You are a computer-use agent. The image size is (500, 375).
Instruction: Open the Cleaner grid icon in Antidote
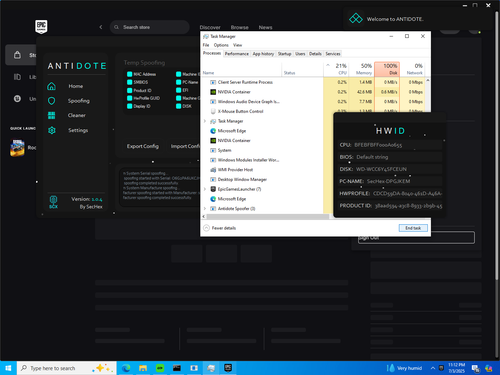(x=51, y=115)
